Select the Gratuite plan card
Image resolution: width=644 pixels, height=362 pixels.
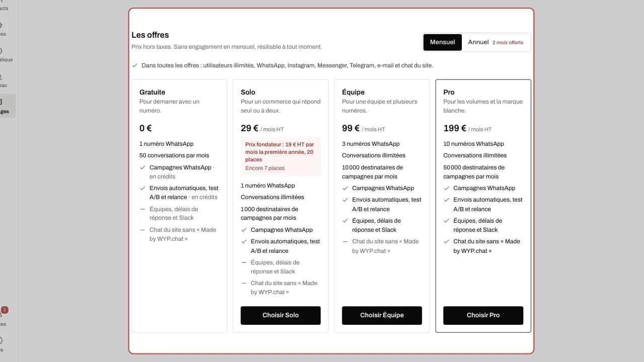[179, 206]
